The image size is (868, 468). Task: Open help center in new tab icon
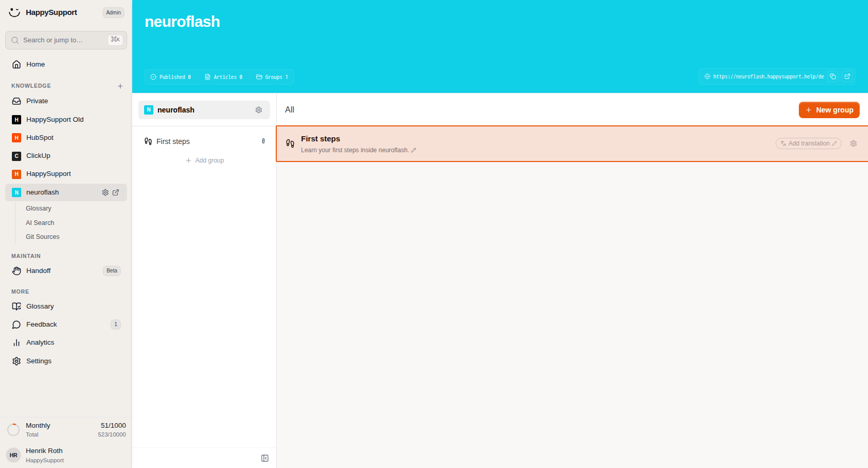pos(847,76)
